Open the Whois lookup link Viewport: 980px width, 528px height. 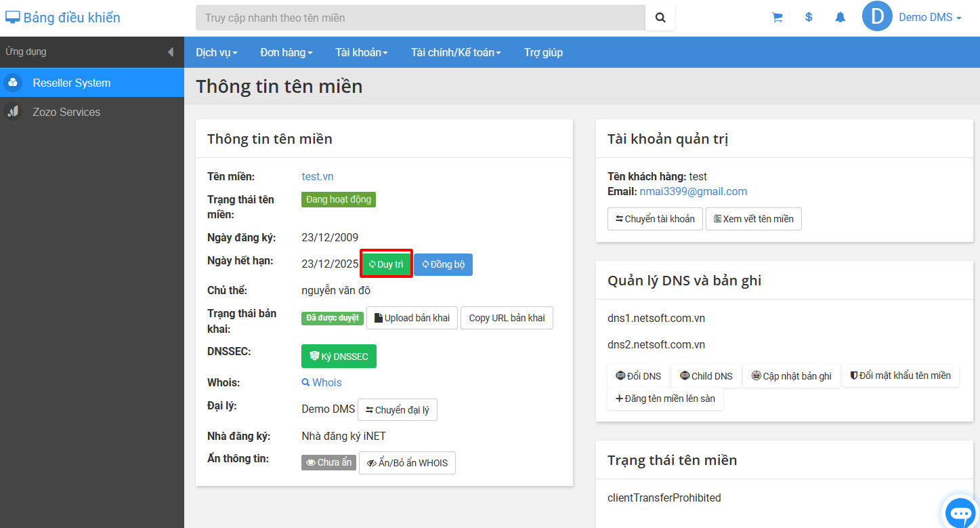322,382
